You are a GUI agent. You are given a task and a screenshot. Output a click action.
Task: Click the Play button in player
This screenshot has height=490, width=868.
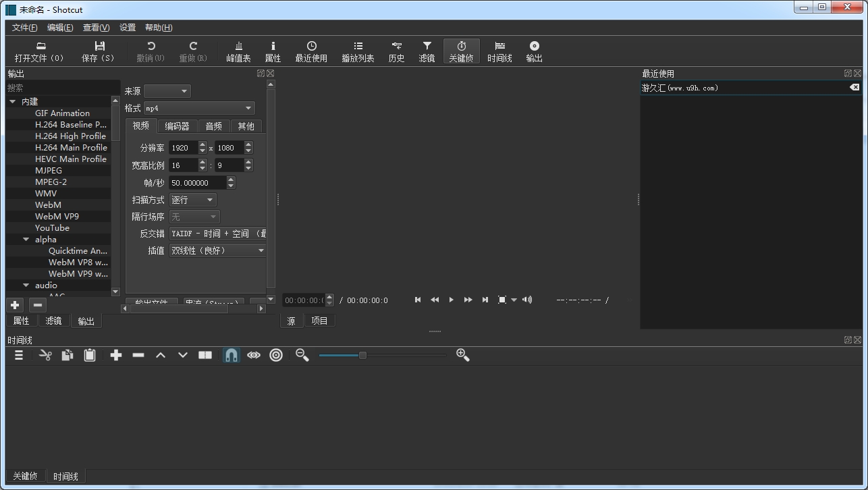pyautogui.click(x=452, y=300)
